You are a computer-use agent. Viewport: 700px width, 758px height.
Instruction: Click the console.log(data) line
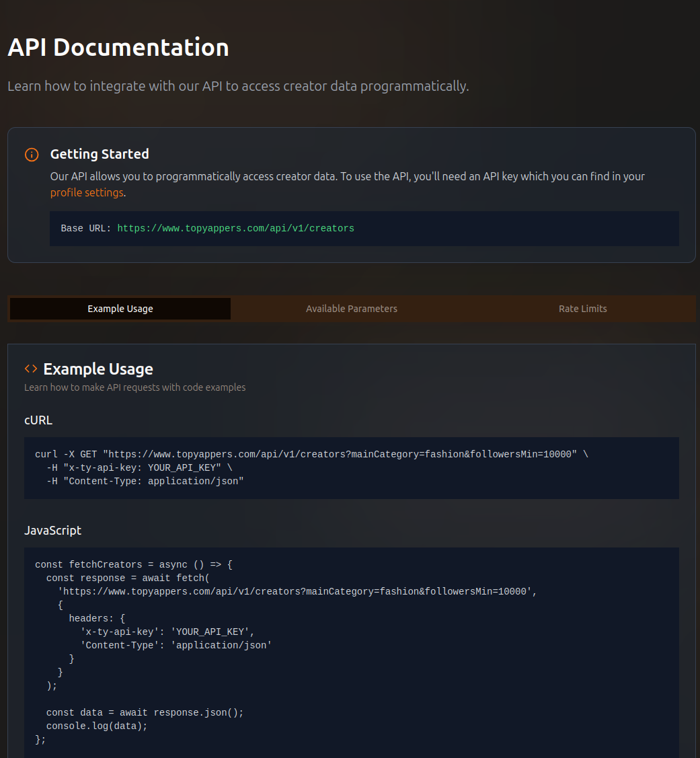97,726
